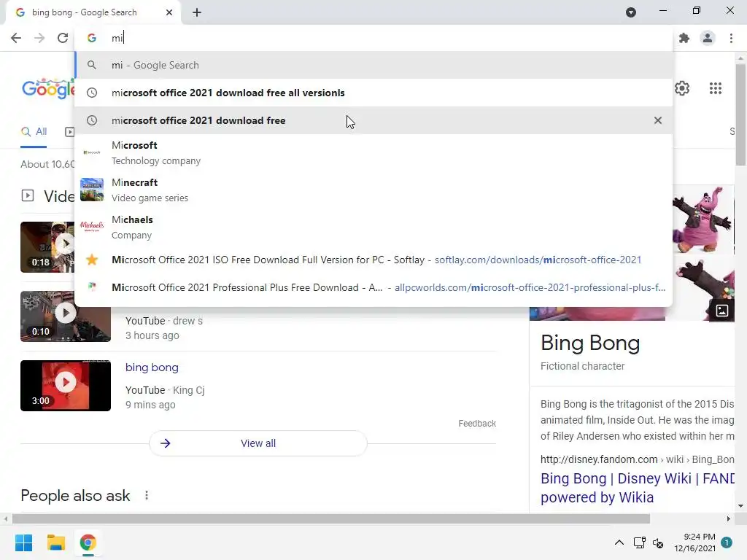Viewport: 747px width, 560px height.
Task: Open Google search settings gear
Action: click(682, 88)
